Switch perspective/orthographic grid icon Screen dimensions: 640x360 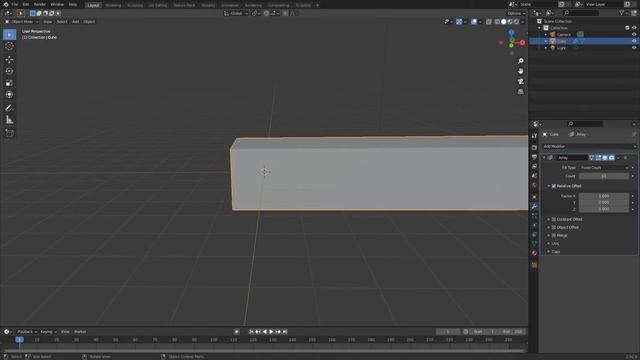click(520, 92)
